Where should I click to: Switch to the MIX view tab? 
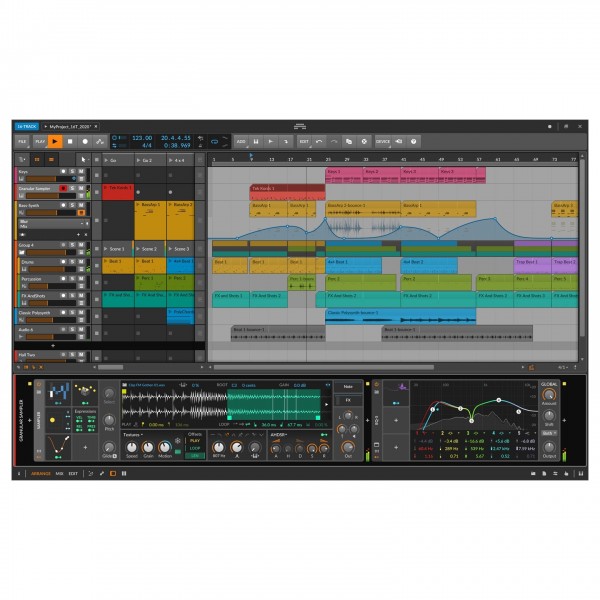pyautogui.click(x=60, y=474)
